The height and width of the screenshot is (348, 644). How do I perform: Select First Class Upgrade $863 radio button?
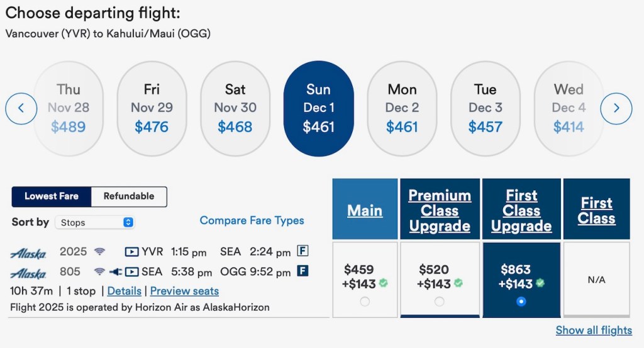519,301
